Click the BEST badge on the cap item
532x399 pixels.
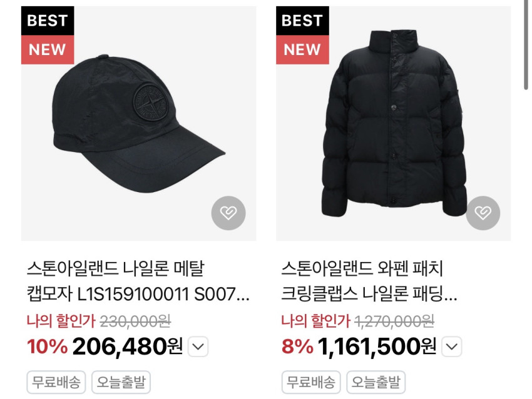pos(48,21)
